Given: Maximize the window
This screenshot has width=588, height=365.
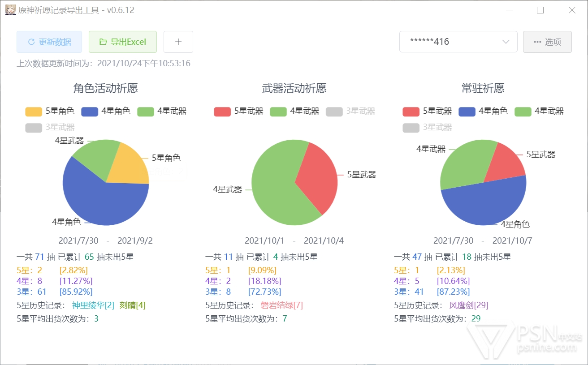Looking at the screenshot, I should point(540,10).
